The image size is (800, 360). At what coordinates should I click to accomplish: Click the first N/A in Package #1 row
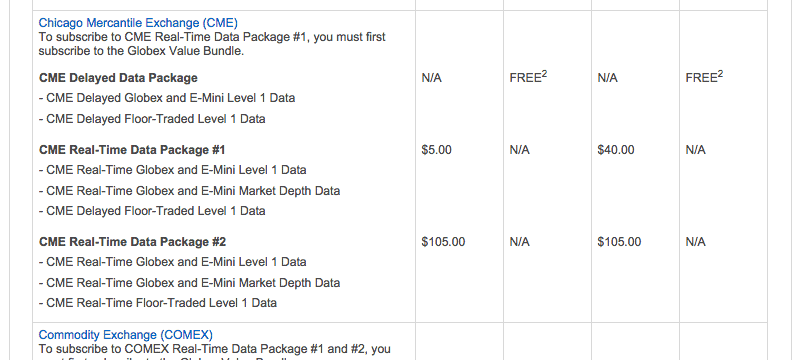[519, 150]
